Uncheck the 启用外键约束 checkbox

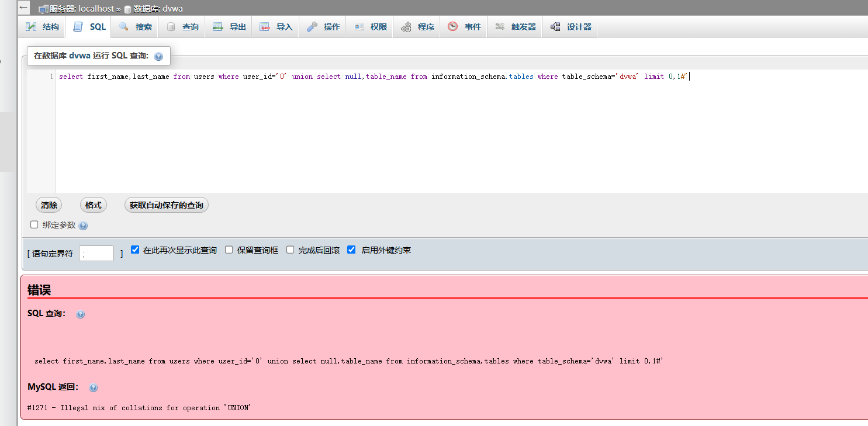pyautogui.click(x=351, y=250)
